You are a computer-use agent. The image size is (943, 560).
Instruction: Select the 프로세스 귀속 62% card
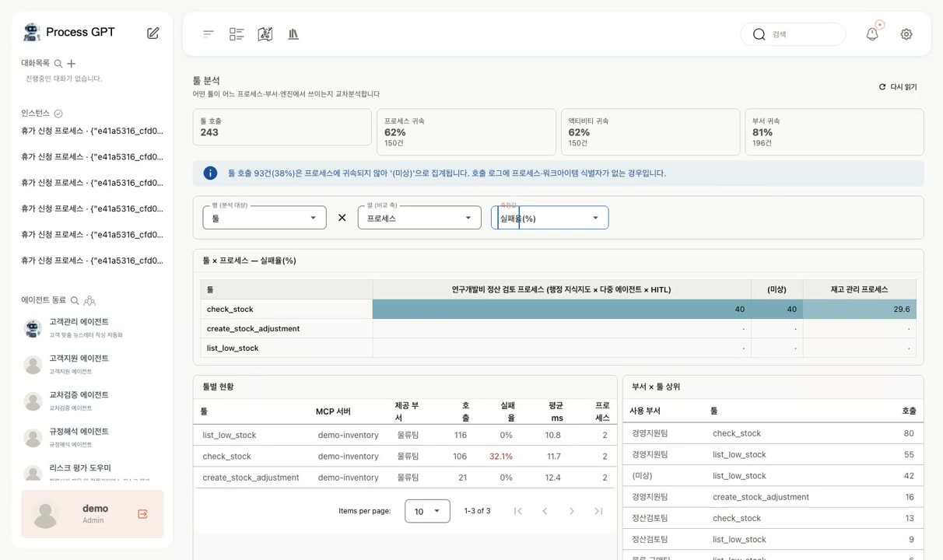coord(466,131)
